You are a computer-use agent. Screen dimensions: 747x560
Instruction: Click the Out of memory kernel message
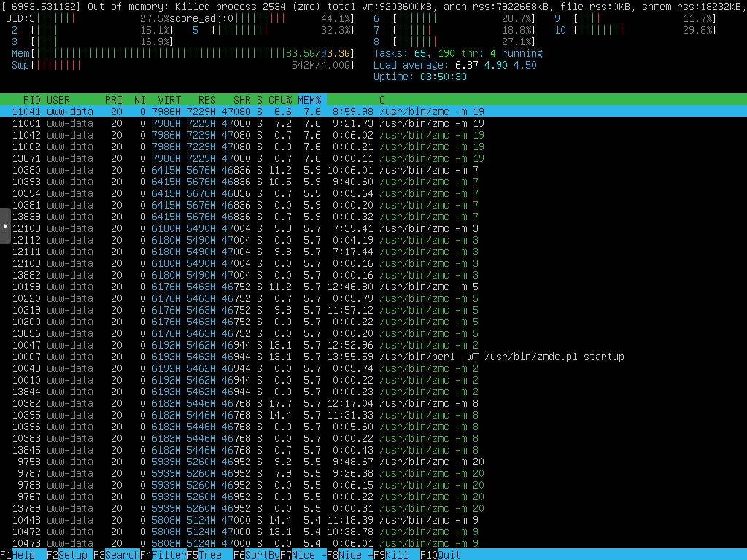coord(373,7)
